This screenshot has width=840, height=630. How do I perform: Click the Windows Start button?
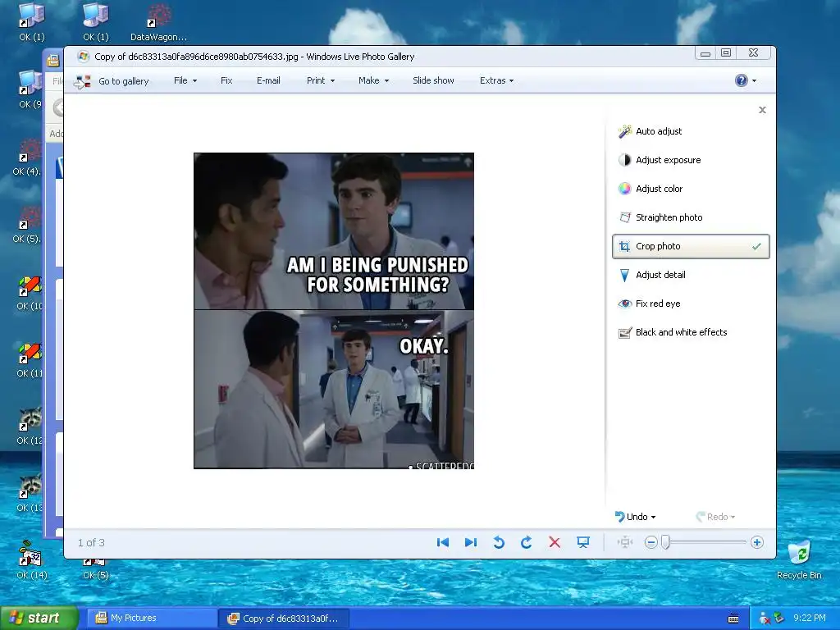(39, 619)
